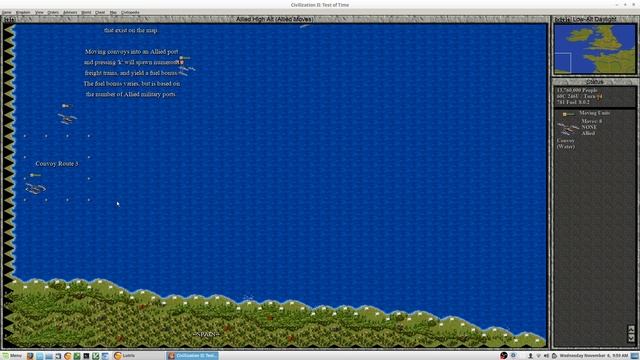Image resolution: width=640 pixels, height=360 pixels.
Task: Click the map window's top-left zoom buttons
Action: (9, 19)
